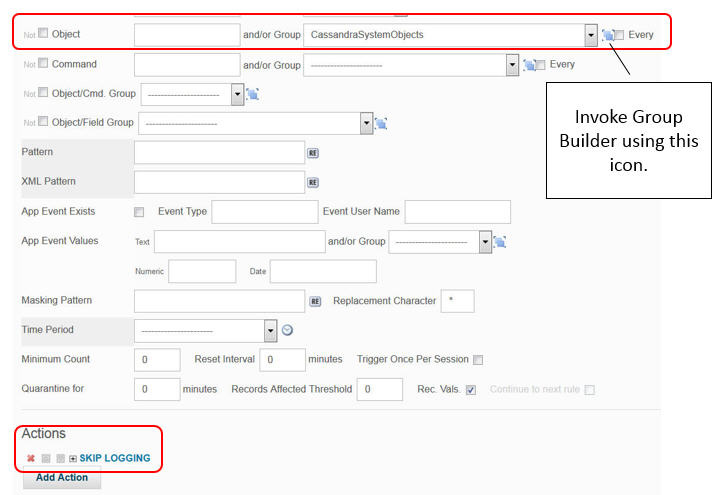Check the App Event Exists checkbox

[x=139, y=212]
